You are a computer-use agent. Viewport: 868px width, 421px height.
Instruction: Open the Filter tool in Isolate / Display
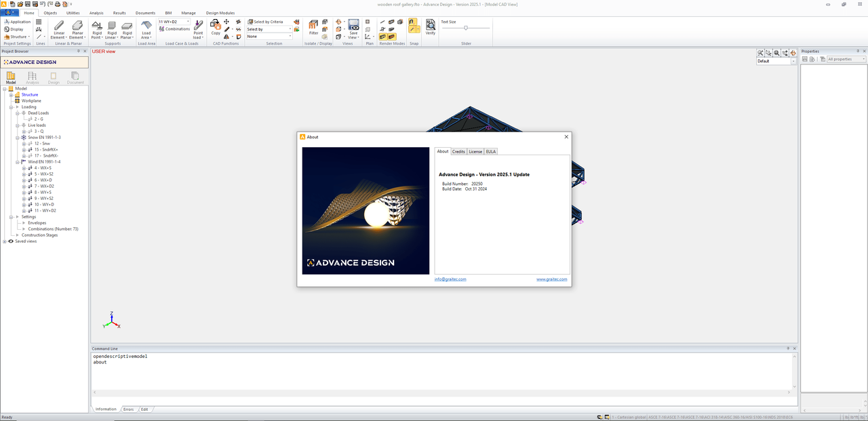(313, 27)
